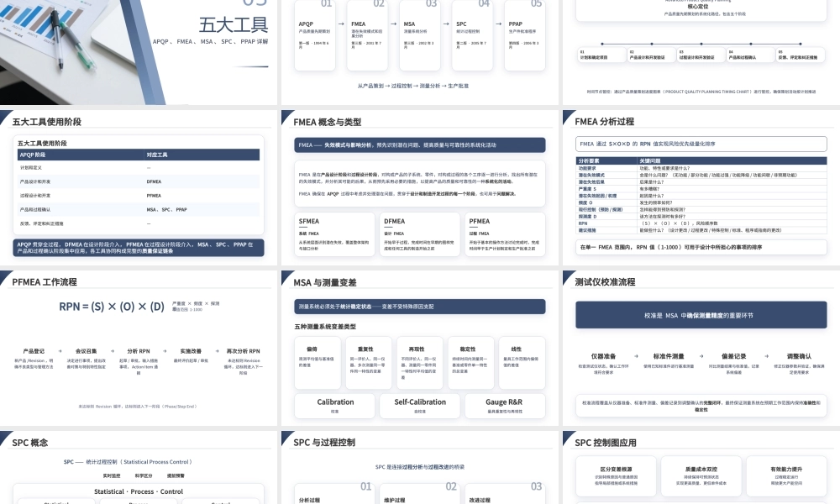The image size is (840, 504).
Task: Click the '分析要素' column header
Action: pos(607,160)
